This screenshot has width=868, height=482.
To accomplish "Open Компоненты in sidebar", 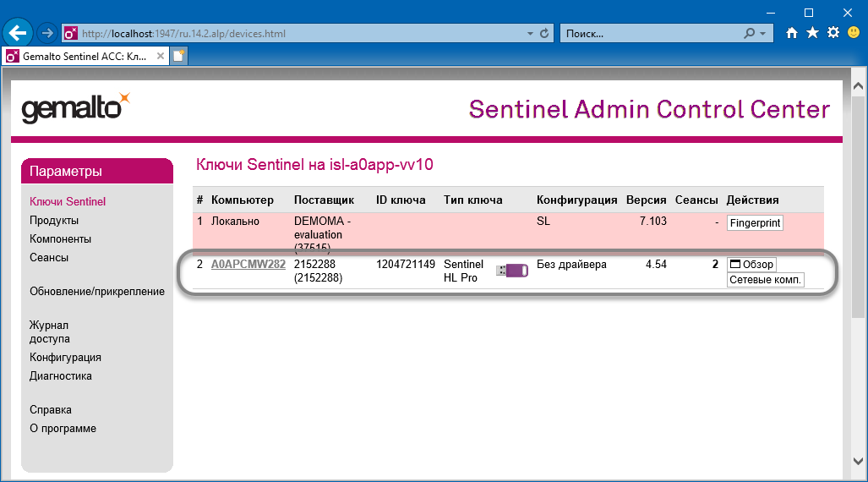I will [x=60, y=238].
